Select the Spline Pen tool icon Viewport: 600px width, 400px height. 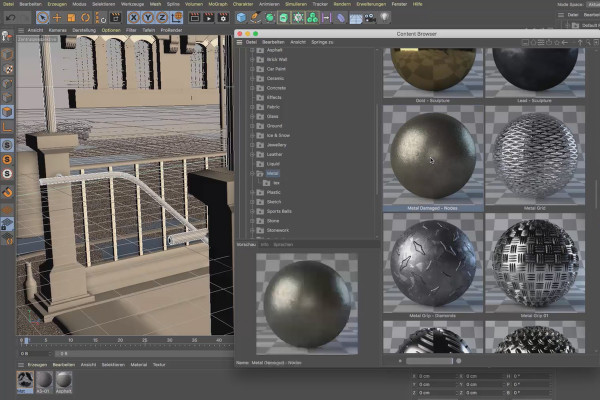point(255,18)
